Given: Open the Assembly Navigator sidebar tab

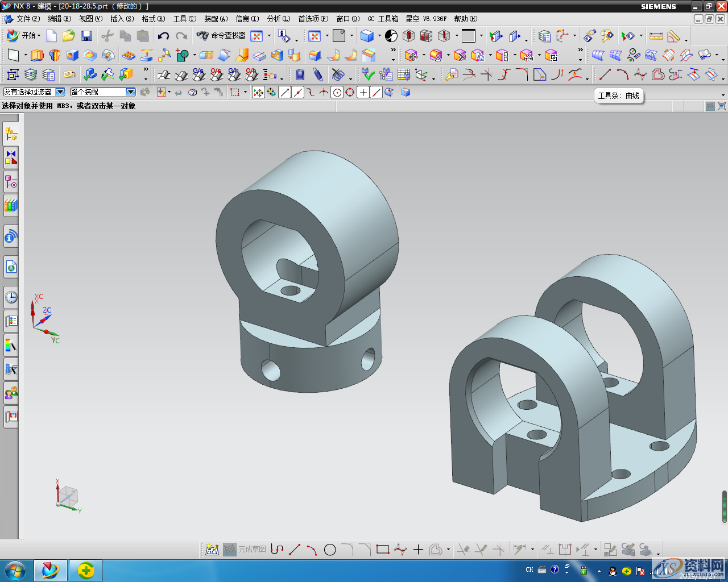Looking at the screenshot, I should tap(11, 134).
